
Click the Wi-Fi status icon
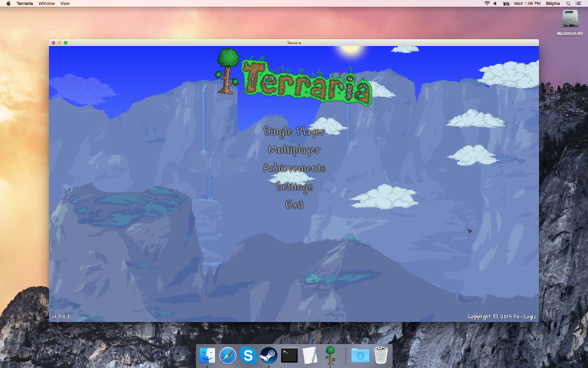pos(487,4)
